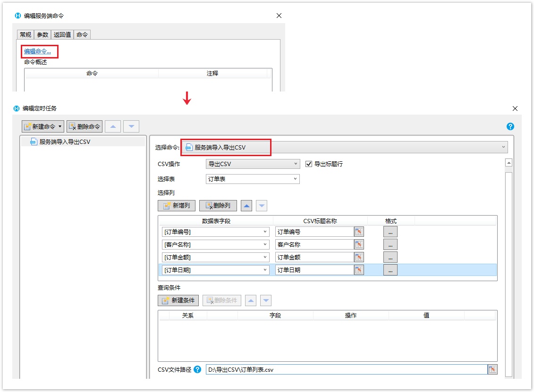The image size is (534, 392).
Task: Move command up in the top toolbar
Action: [x=112, y=126]
